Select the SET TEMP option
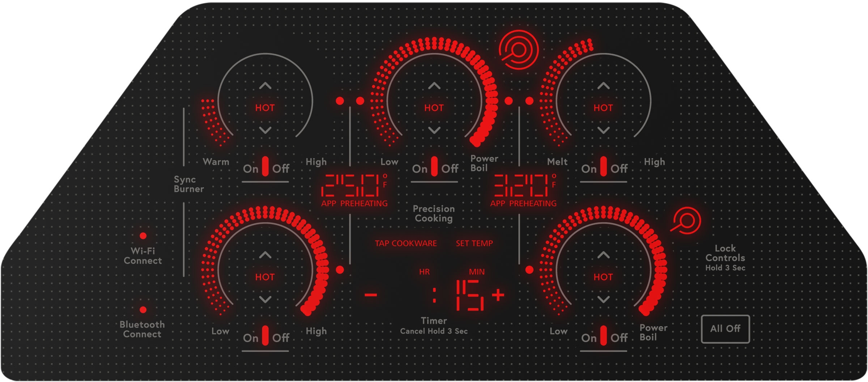 tap(474, 243)
